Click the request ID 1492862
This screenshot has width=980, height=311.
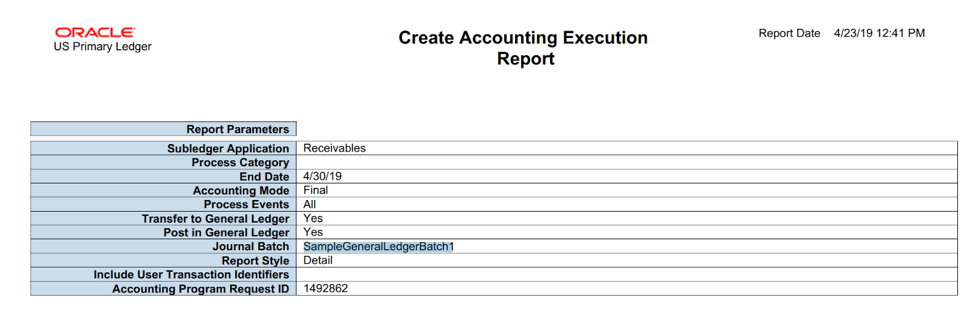tap(325, 288)
